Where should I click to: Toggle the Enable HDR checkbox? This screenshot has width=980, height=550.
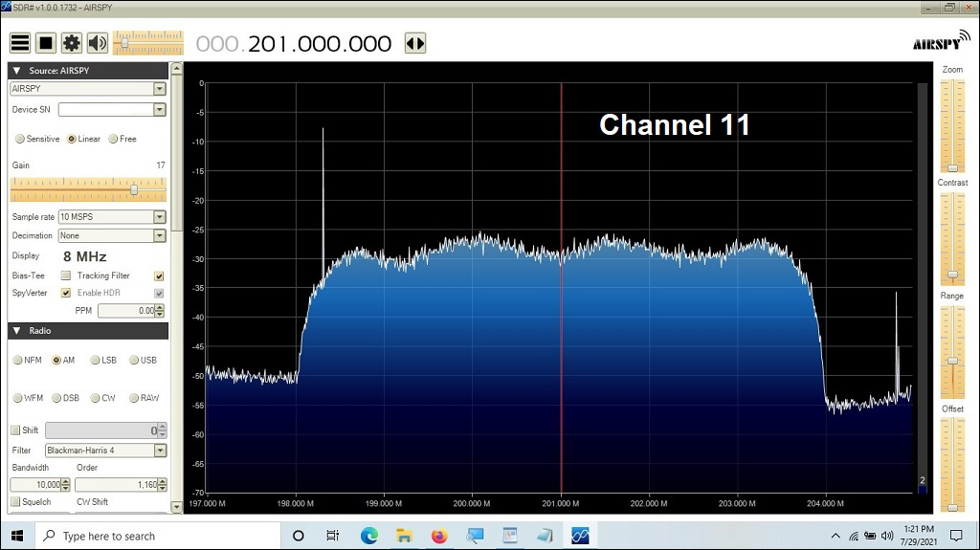pyautogui.click(x=160, y=293)
